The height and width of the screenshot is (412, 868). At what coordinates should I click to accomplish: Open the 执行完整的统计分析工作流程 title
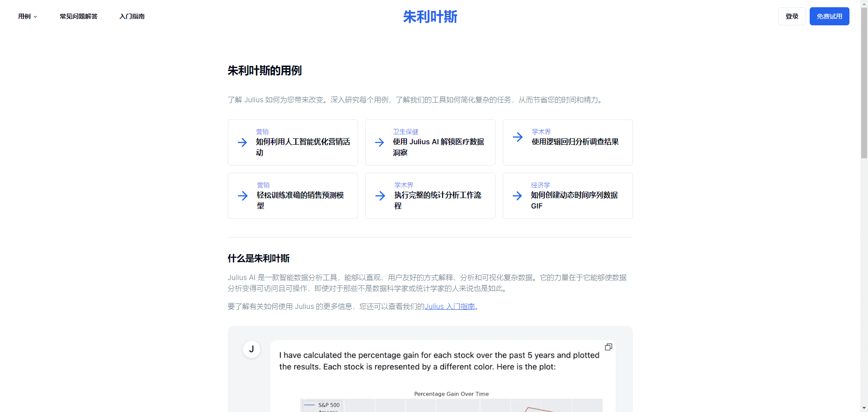tap(438, 200)
